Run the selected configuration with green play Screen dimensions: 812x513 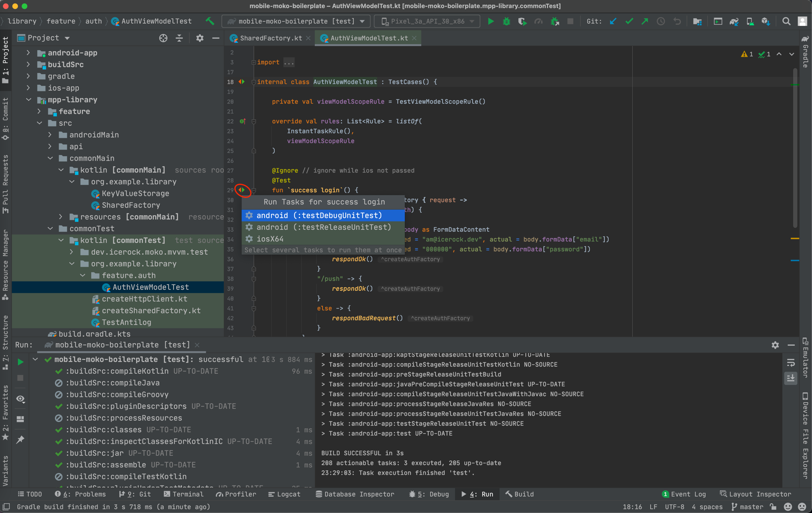(x=491, y=21)
